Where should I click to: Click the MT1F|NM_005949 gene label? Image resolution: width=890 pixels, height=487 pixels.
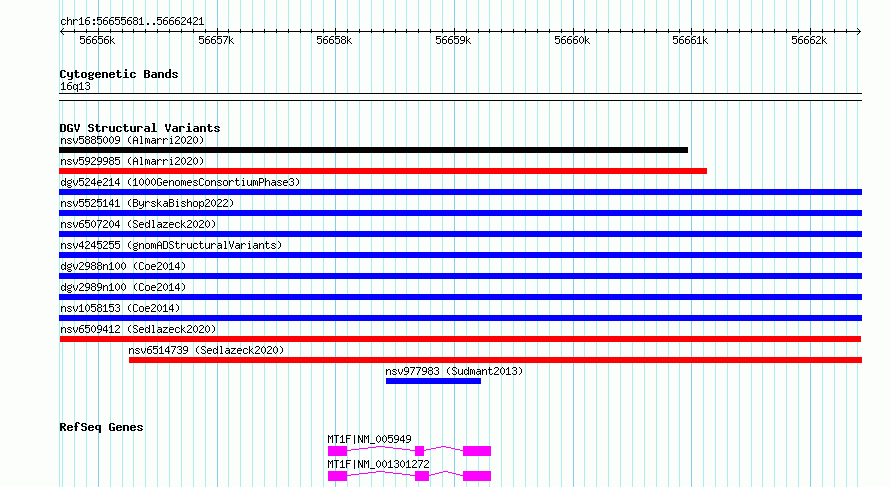click(x=370, y=439)
